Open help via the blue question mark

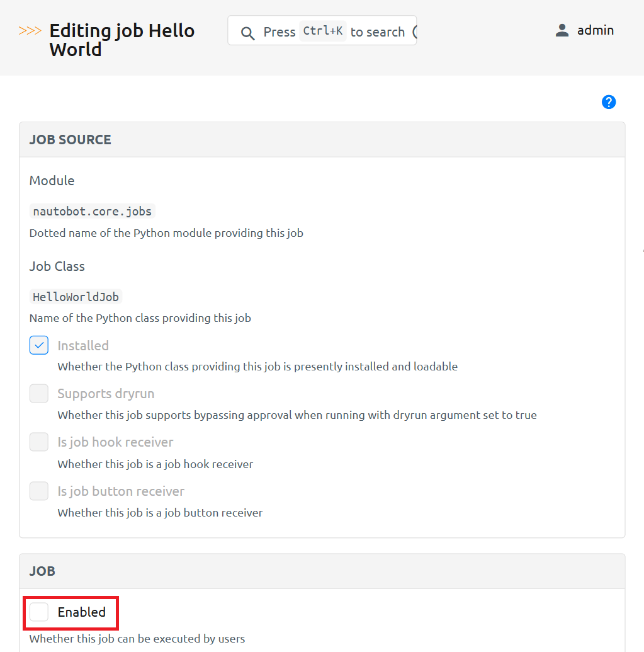click(x=608, y=102)
